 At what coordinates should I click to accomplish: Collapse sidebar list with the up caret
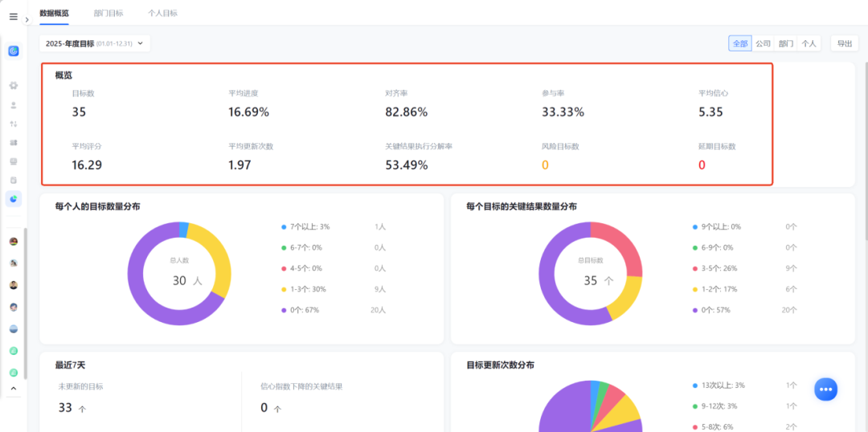click(x=14, y=389)
